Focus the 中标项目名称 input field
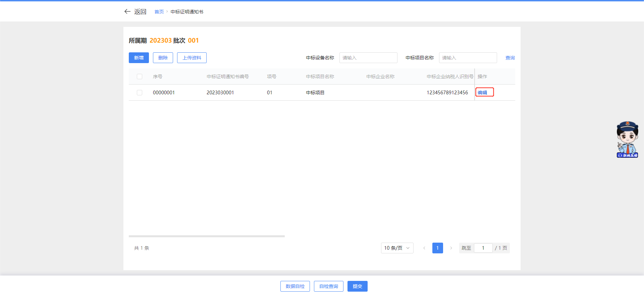This screenshot has height=297, width=644. (468, 58)
